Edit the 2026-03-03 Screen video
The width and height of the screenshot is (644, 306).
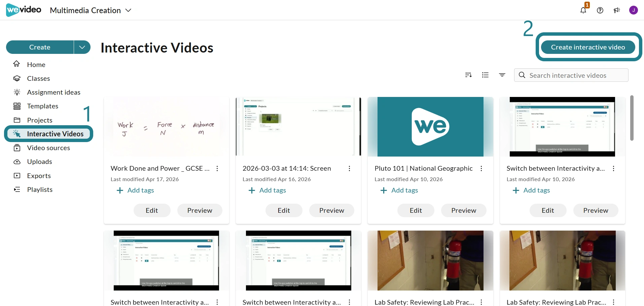(284, 210)
